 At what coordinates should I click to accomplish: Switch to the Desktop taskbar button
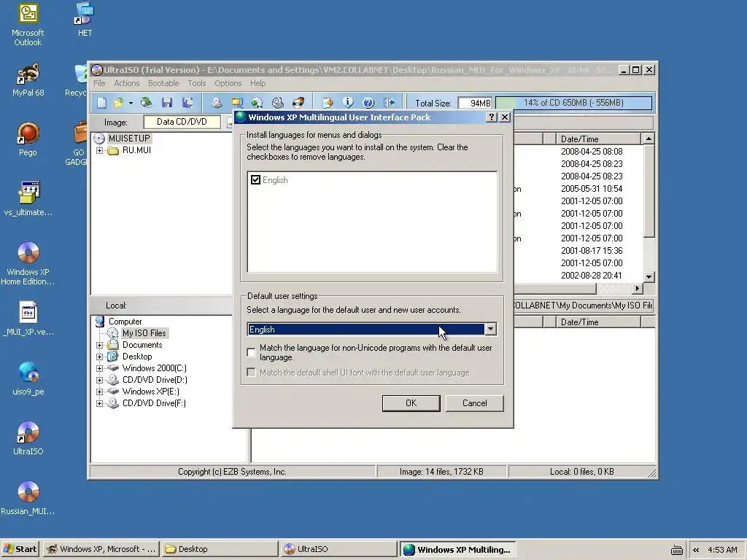(220, 549)
